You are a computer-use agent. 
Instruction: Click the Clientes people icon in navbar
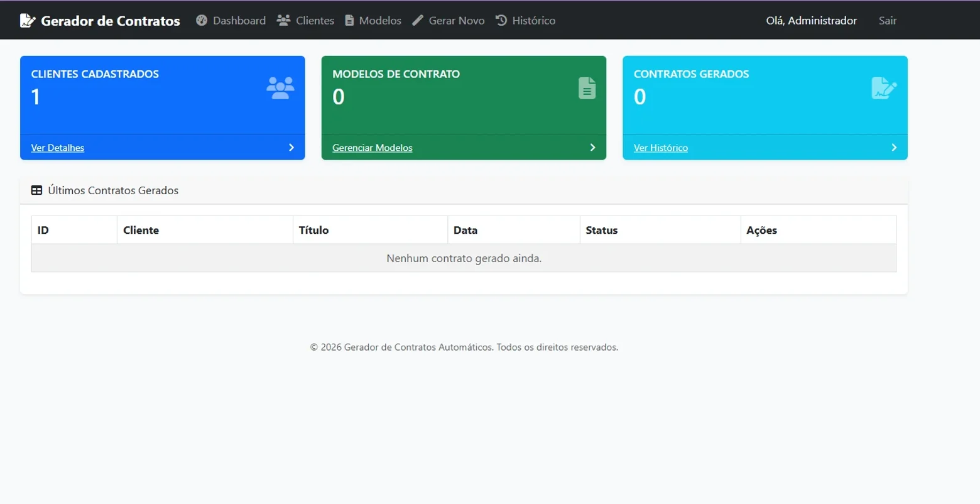(x=283, y=20)
